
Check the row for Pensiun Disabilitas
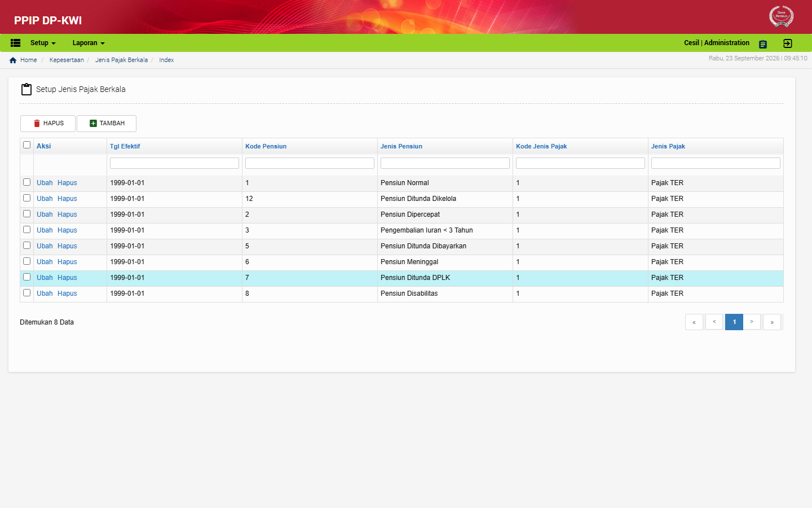(x=27, y=293)
